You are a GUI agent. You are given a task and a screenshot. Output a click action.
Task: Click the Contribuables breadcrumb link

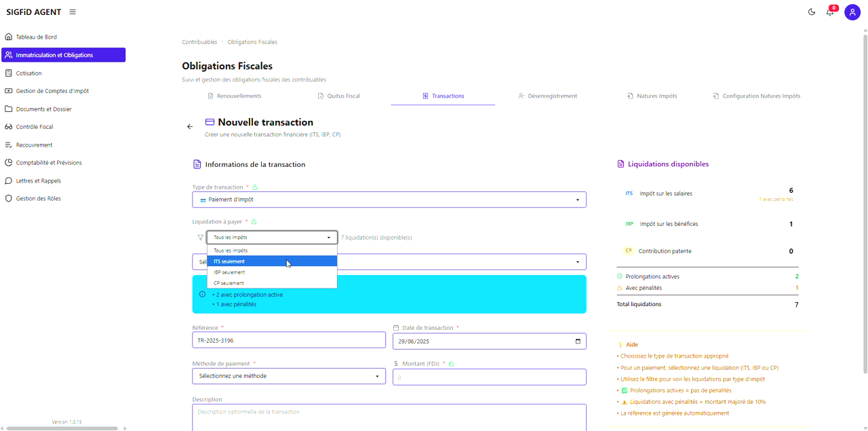[x=199, y=42]
